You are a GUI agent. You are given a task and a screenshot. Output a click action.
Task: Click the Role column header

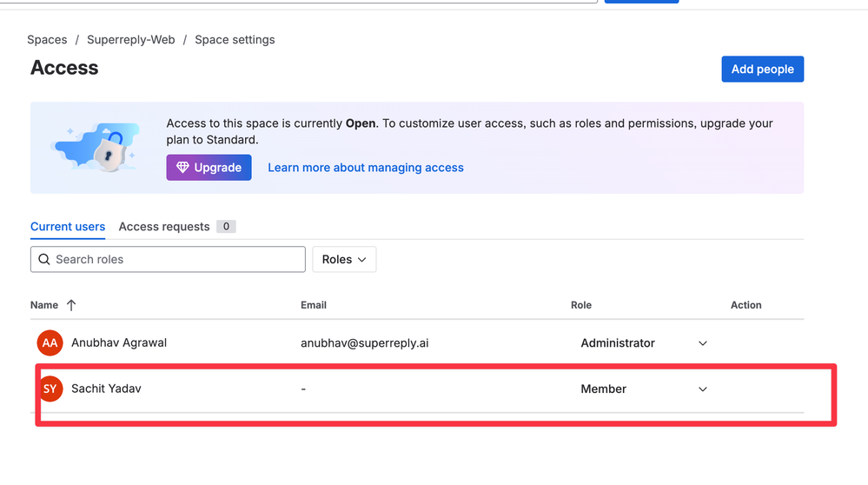pos(581,305)
